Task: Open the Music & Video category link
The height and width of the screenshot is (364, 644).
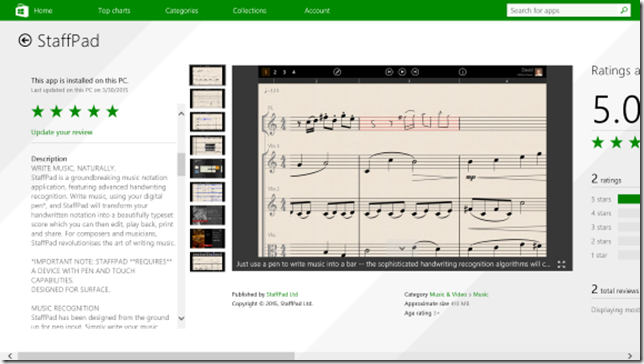Action: (448, 294)
